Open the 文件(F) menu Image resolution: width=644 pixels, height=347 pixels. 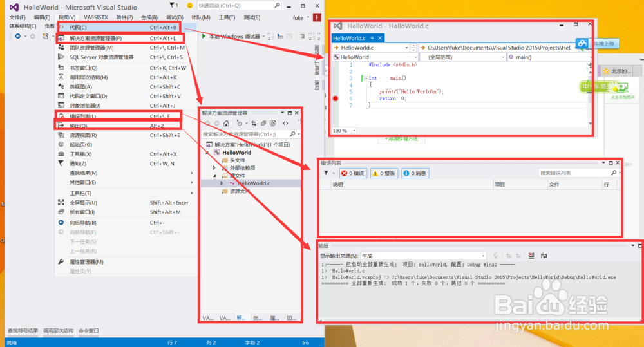(x=17, y=17)
